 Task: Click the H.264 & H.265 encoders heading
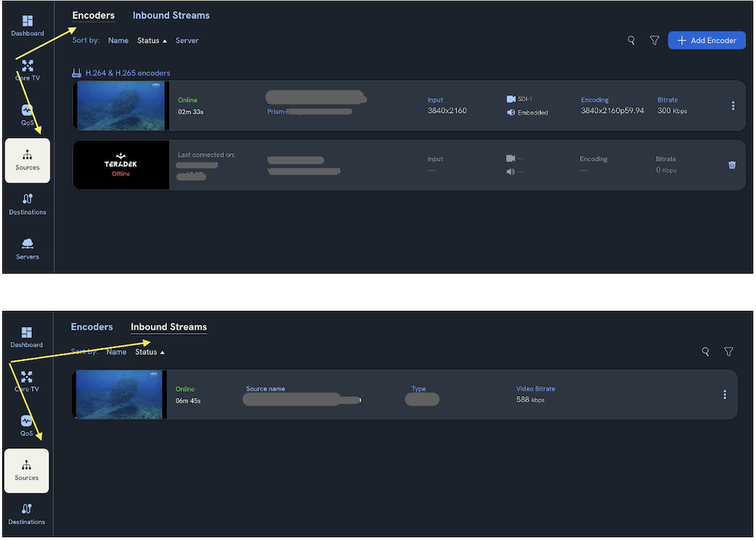tap(127, 73)
